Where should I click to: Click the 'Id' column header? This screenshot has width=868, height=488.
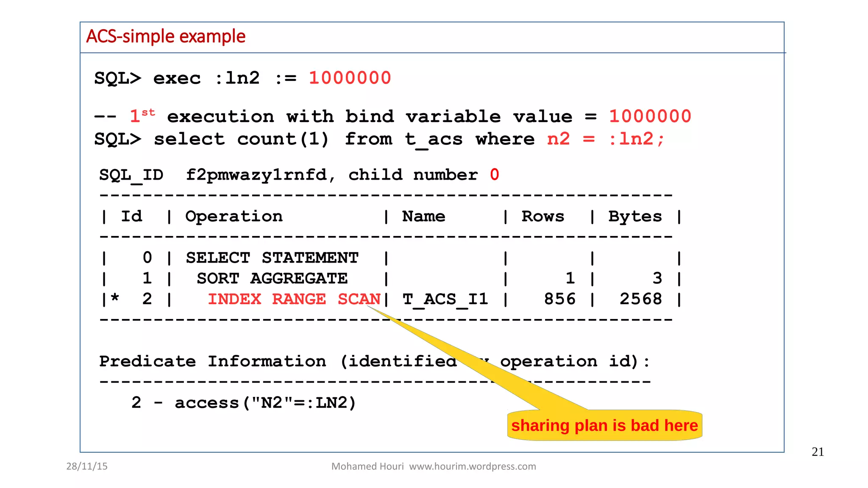coord(132,216)
